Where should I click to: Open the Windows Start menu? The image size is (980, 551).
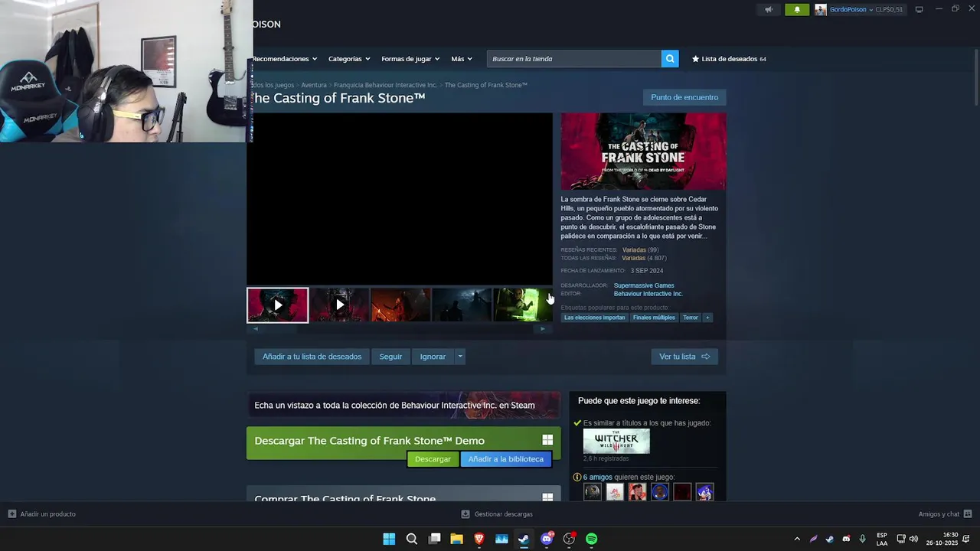pos(389,539)
